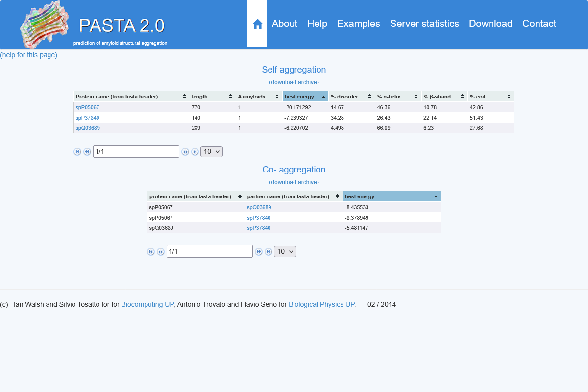Jump to last page of Self aggregation table
This screenshot has height=392, width=588.
pyautogui.click(x=195, y=152)
